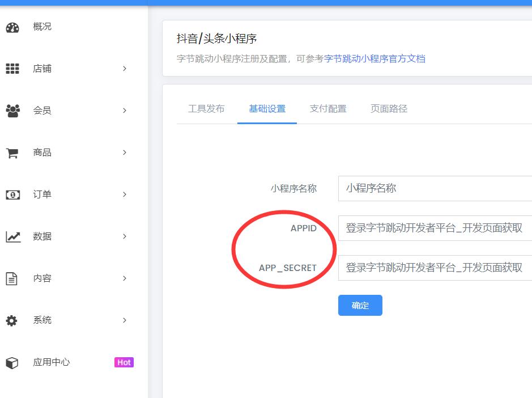The image size is (532, 398).
Task: Switch to the 工具发布 tab
Action: [x=206, y=109]
